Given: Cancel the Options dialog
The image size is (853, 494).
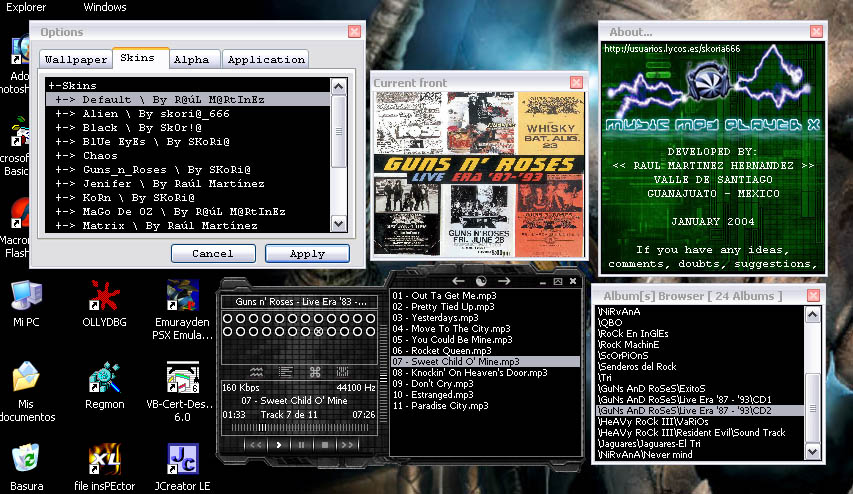Looking at the screenshot, I should 212,254.
